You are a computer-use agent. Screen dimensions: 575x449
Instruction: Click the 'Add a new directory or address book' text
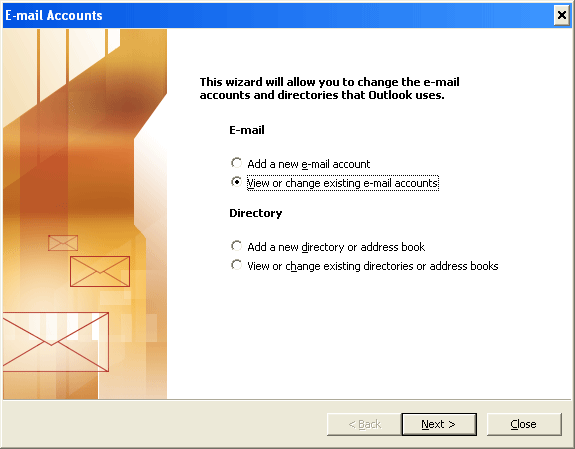(336, 247)
